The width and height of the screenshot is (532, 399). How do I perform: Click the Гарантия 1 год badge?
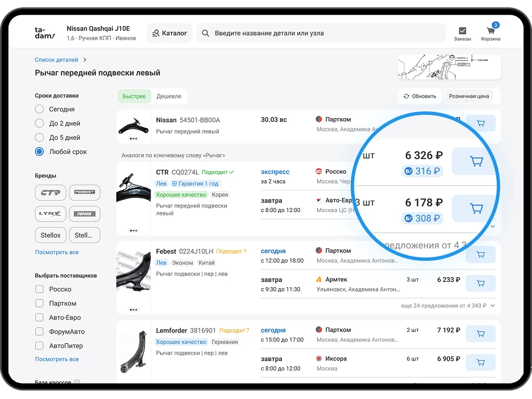pyautogui.click(x=195, y=184)
